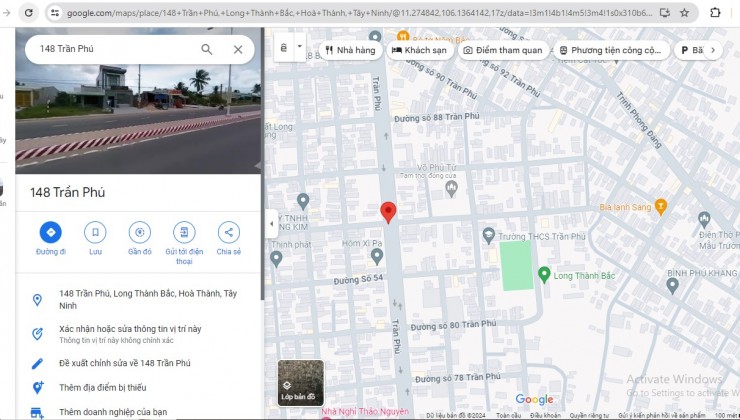Click the red location pin marker
The image size is (740, 420).
coord(388,213)
